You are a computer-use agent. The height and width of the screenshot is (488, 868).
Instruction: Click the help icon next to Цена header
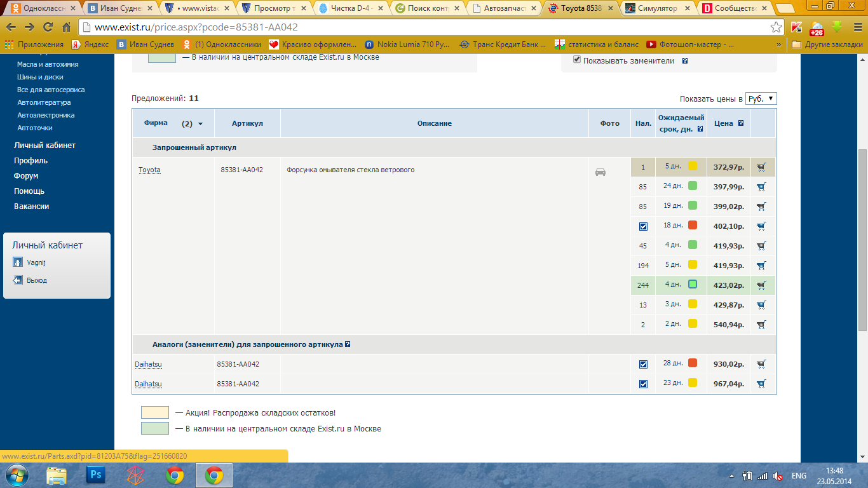coord(741,123)
